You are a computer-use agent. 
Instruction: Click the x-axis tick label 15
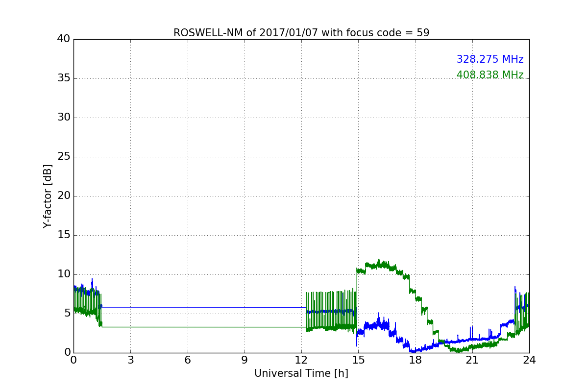[x=358, y=360]
